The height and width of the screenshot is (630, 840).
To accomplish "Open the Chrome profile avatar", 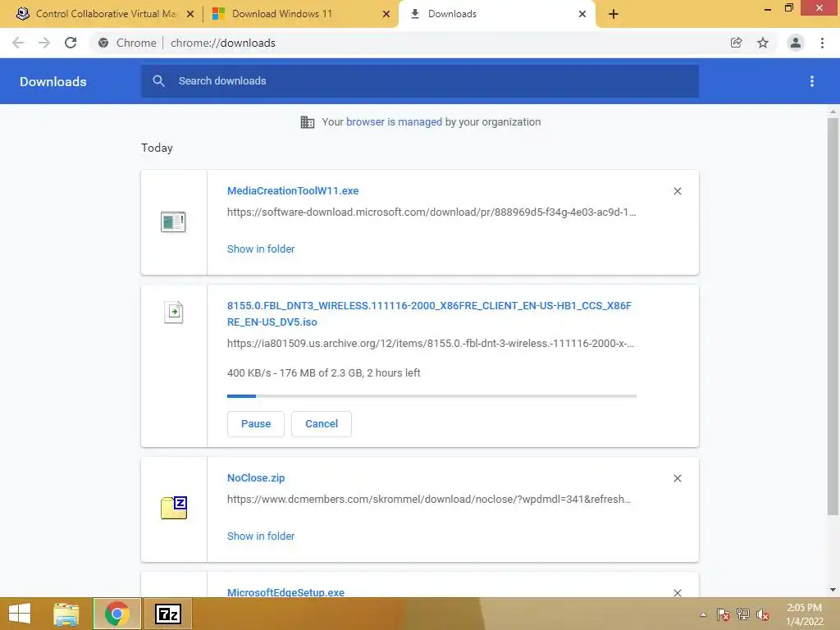I will click(796, 43).
